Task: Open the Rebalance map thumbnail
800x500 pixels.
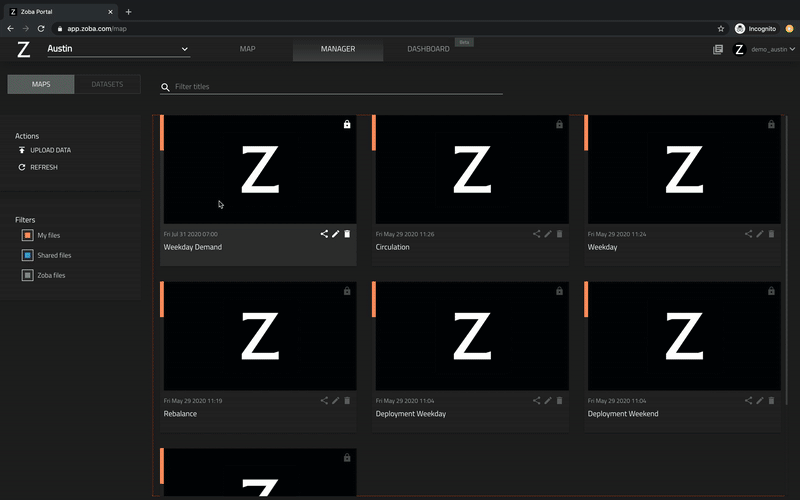Action: (x=260, y=336)
